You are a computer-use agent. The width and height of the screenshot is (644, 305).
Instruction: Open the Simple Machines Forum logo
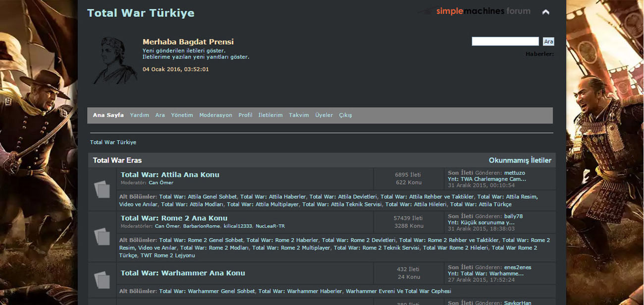coord(474,11)
